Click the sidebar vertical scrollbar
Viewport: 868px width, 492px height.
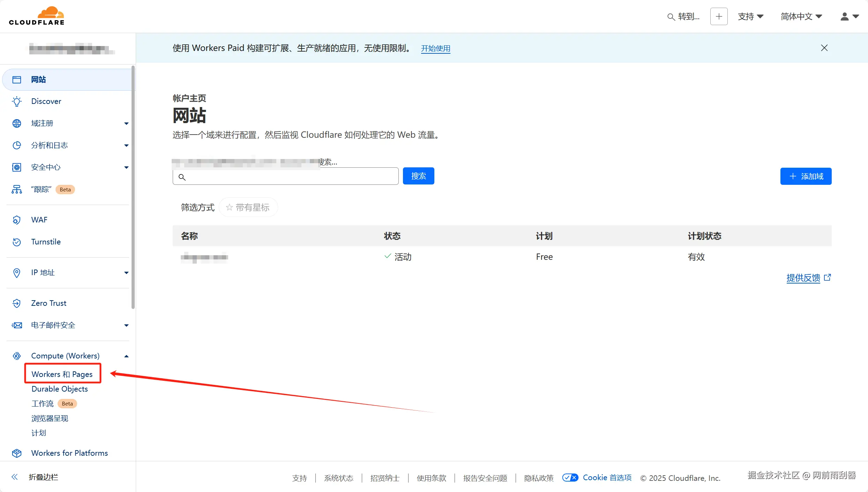(133, 187)
